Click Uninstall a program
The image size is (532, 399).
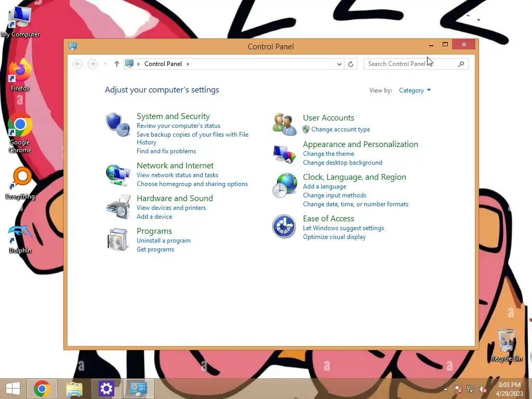tap(164, 241)
